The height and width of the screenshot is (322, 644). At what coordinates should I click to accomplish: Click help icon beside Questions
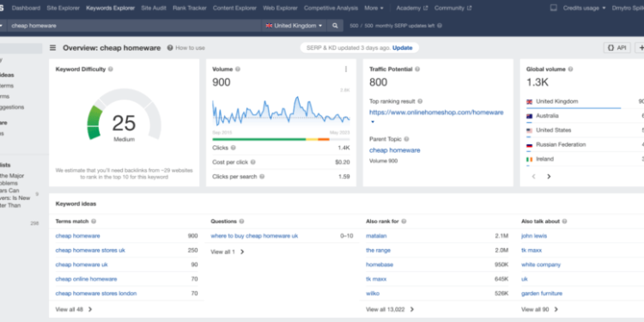click(241, 222)
